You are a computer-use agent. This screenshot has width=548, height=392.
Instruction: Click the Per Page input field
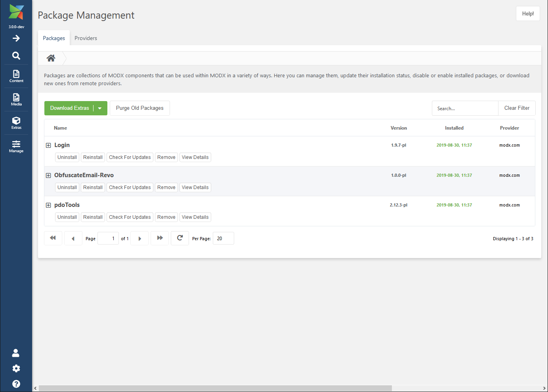click(x=223, y=238)
